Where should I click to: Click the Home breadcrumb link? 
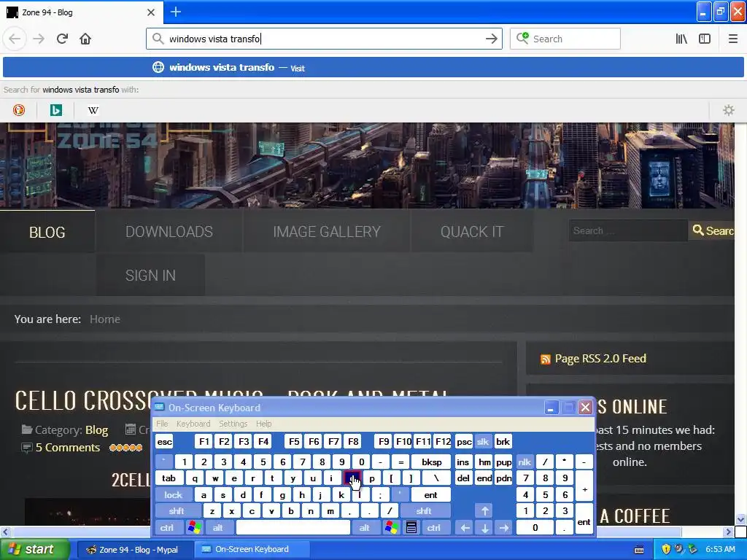click(105, 319)
